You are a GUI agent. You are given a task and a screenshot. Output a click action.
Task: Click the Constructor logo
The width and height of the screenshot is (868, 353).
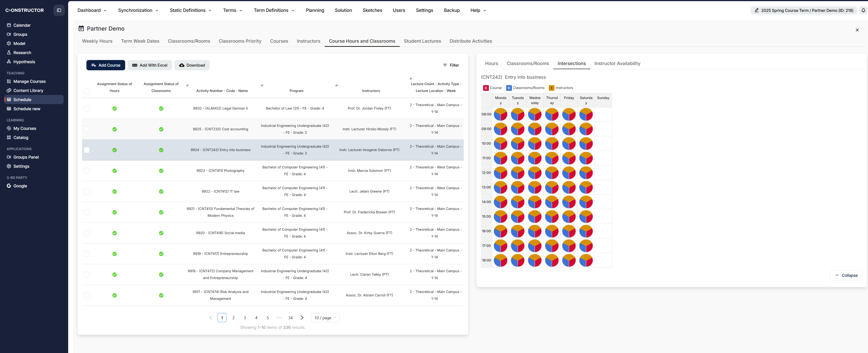point(25,10)
